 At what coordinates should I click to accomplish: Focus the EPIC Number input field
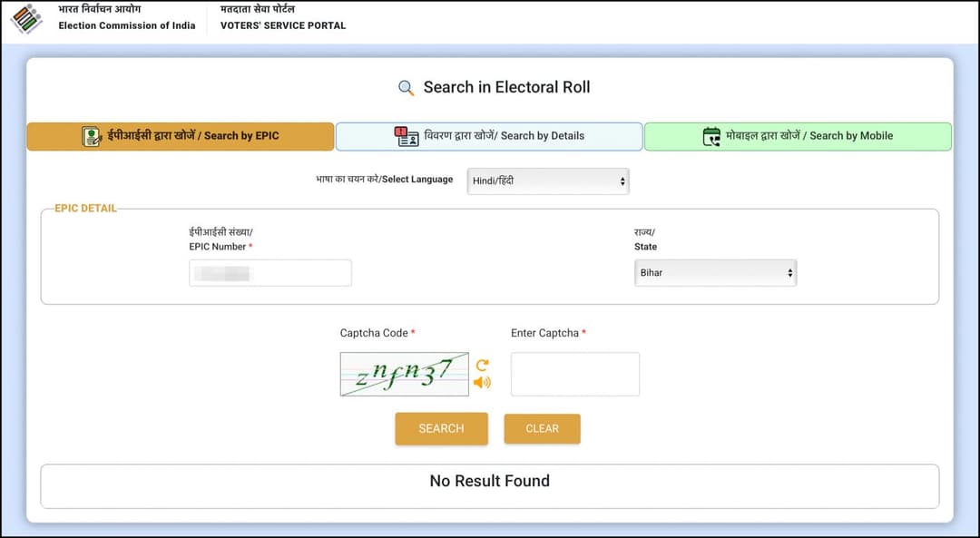[x=270, y=273]
